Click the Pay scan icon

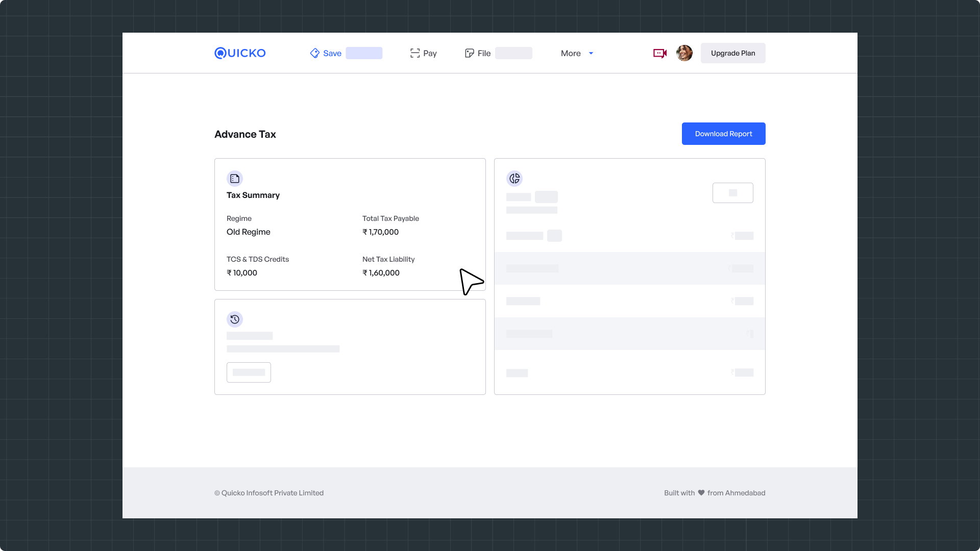(415, 53)
